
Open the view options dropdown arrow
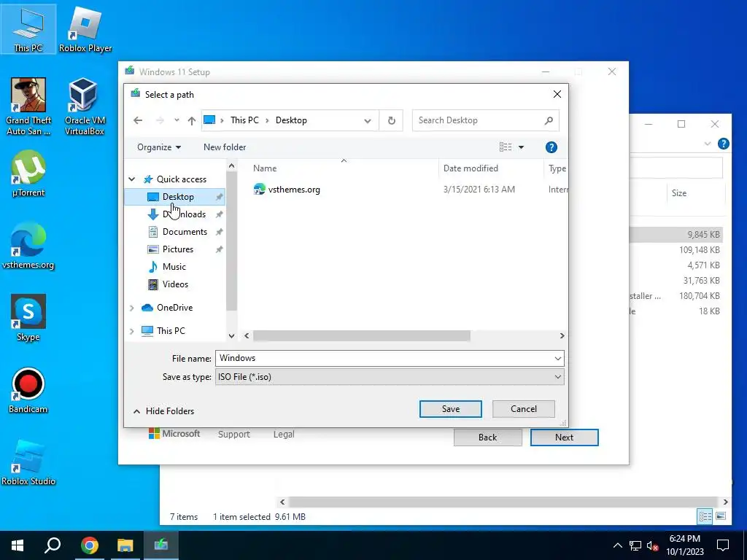pos(521,147)
